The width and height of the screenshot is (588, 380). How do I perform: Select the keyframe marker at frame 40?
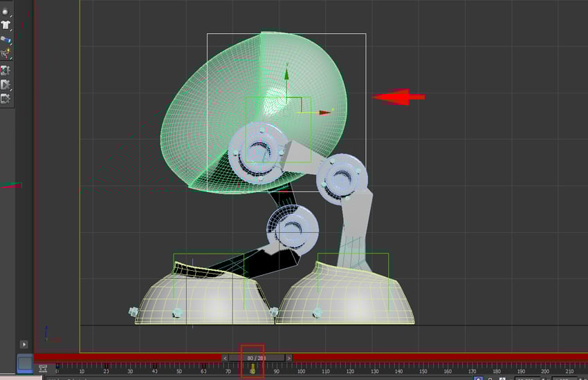(x=155, y=366)
